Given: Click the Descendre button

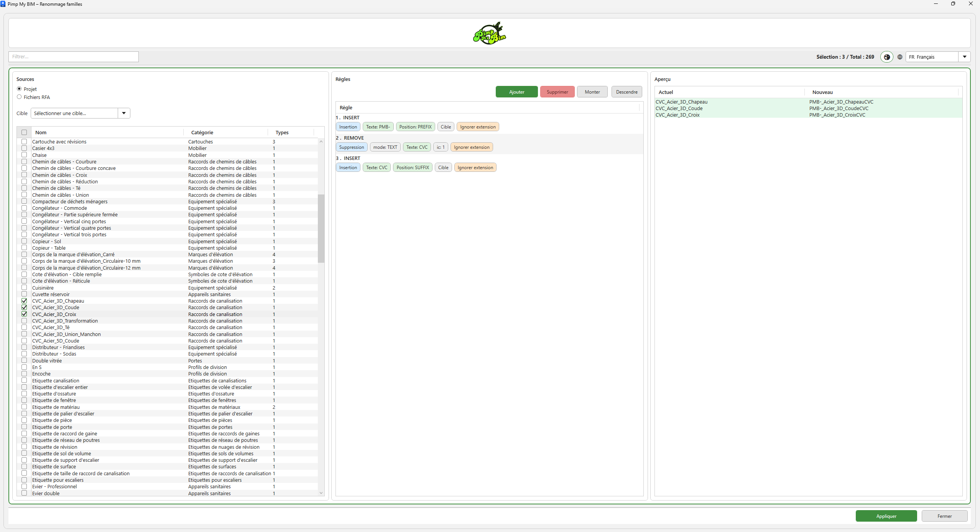Looking at the screenshot, I should pyautogui.click(x=626, y=92).
